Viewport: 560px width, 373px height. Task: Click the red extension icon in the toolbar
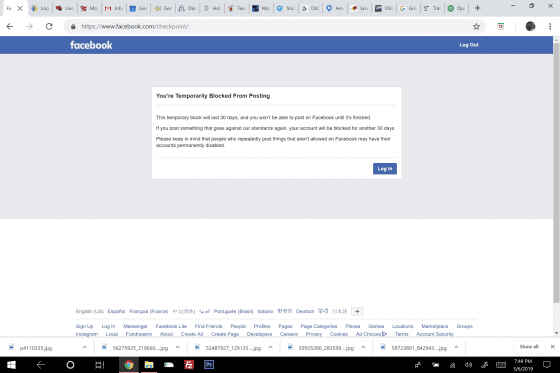click(x=500, y=26)
